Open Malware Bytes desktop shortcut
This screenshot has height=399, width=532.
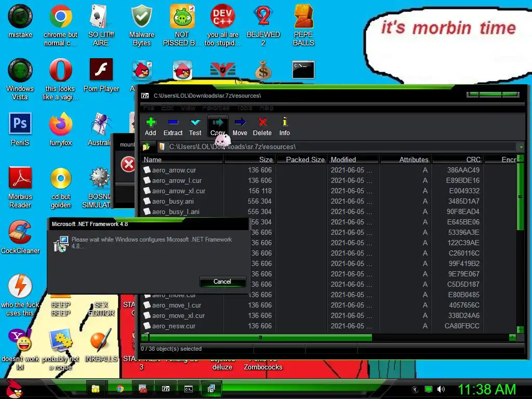point(141,25)
